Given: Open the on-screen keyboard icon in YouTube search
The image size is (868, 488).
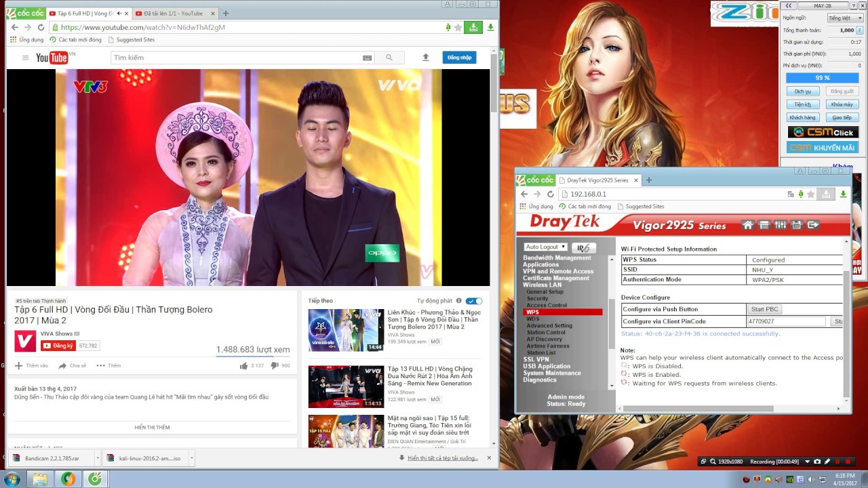Looking at the screenshot, I should pyautogui.click(x=367, y=58).
